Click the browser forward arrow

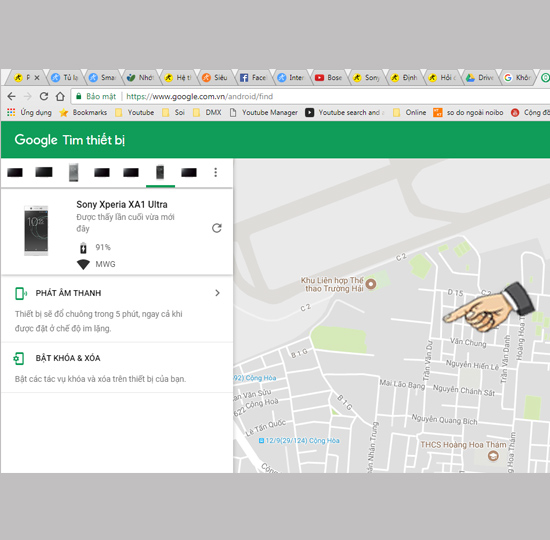coord(28,96)
